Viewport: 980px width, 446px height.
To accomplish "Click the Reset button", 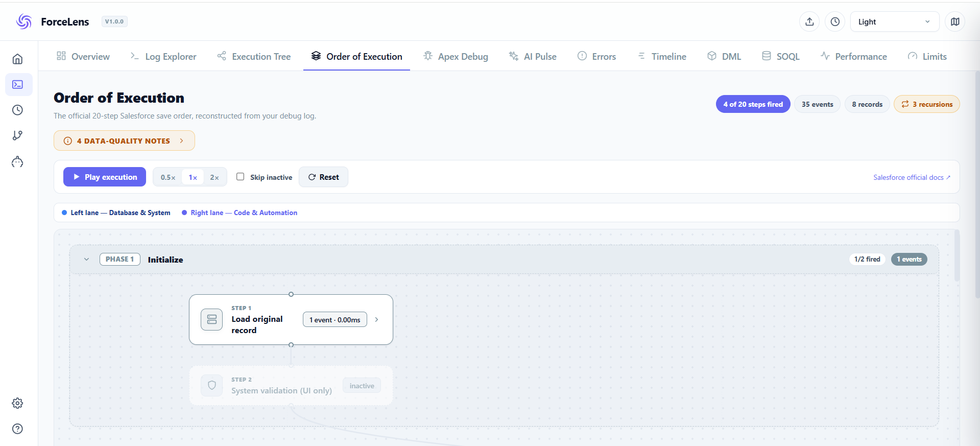I will click(x=323, y=177).
